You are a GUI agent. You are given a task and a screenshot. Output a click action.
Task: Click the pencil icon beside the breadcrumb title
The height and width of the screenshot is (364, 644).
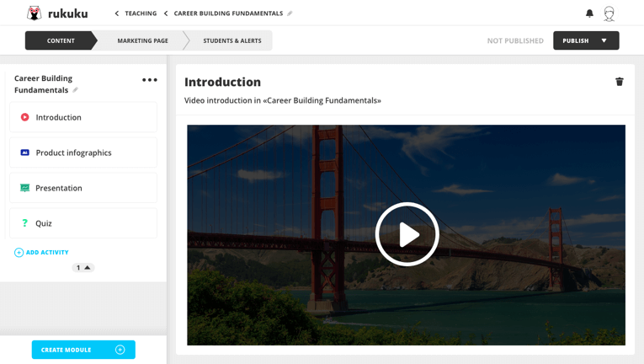(290, 13)
